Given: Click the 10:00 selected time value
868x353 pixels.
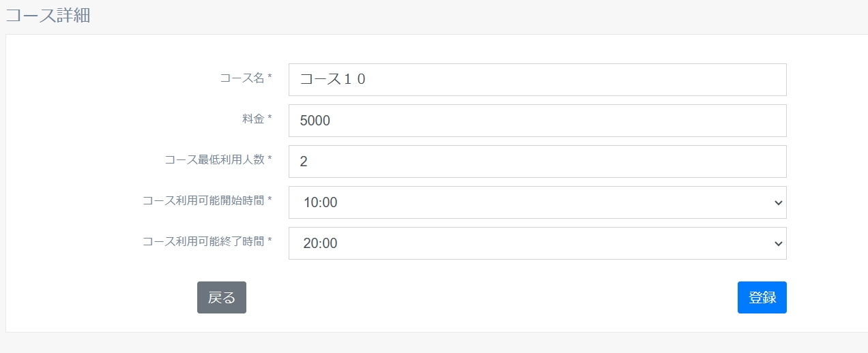Looking at the screenshot, I should pyautogui.click(x=319, y=202).
